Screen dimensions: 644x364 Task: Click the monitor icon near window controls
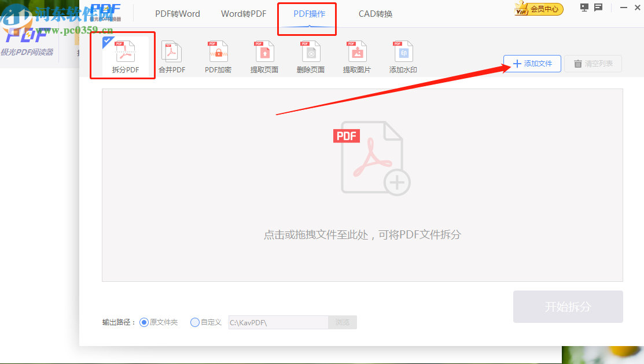(x=584, y=8)
